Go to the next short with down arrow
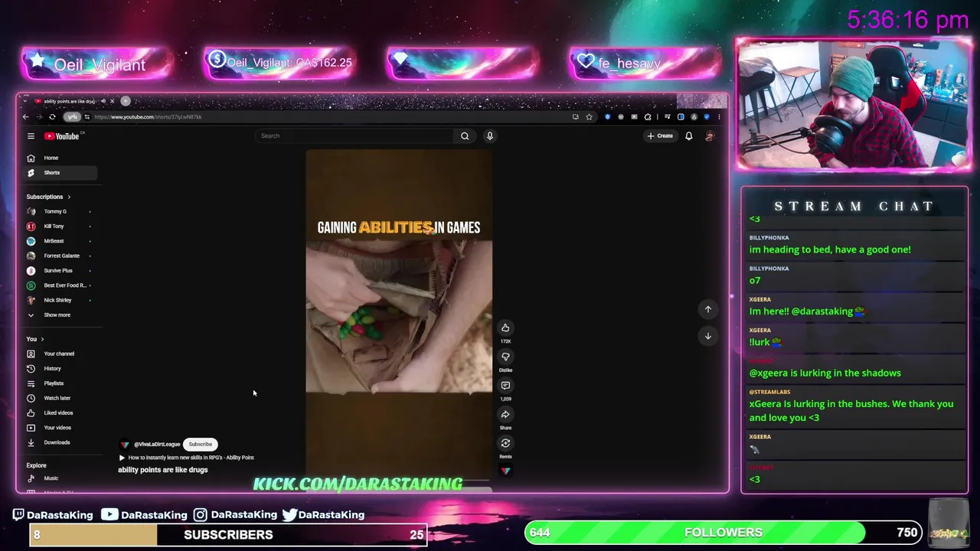This screenshot has height=551, width=980. coord(708,336)
